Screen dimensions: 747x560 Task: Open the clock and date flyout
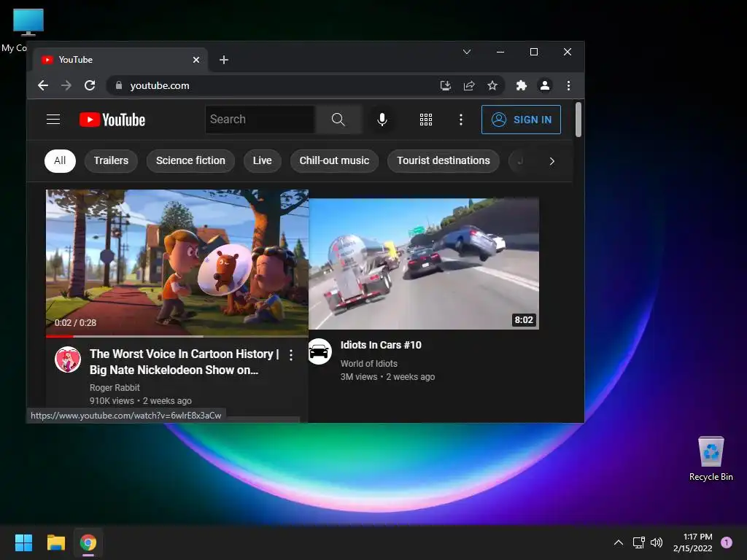[x=693, y=542]
